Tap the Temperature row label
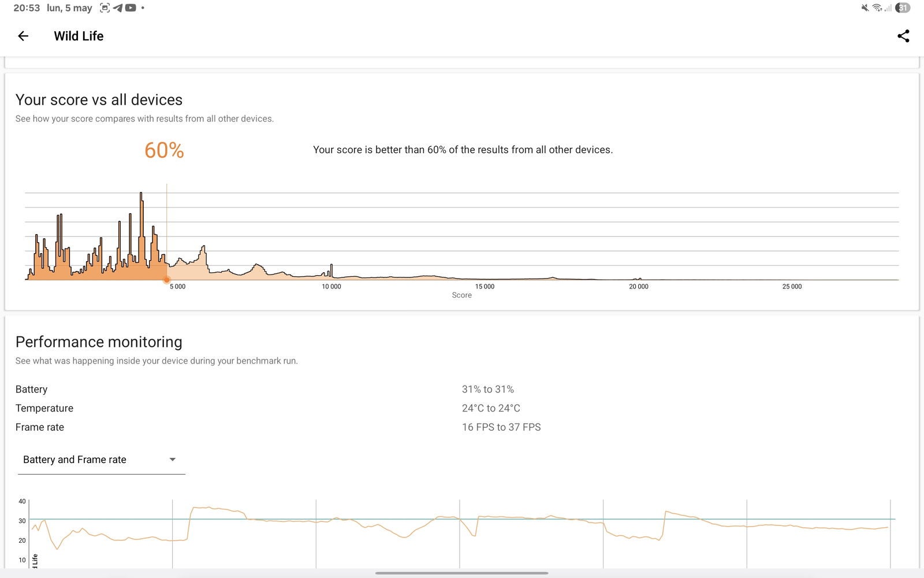Viewport: 924px width, 578px height. (44, 408)
